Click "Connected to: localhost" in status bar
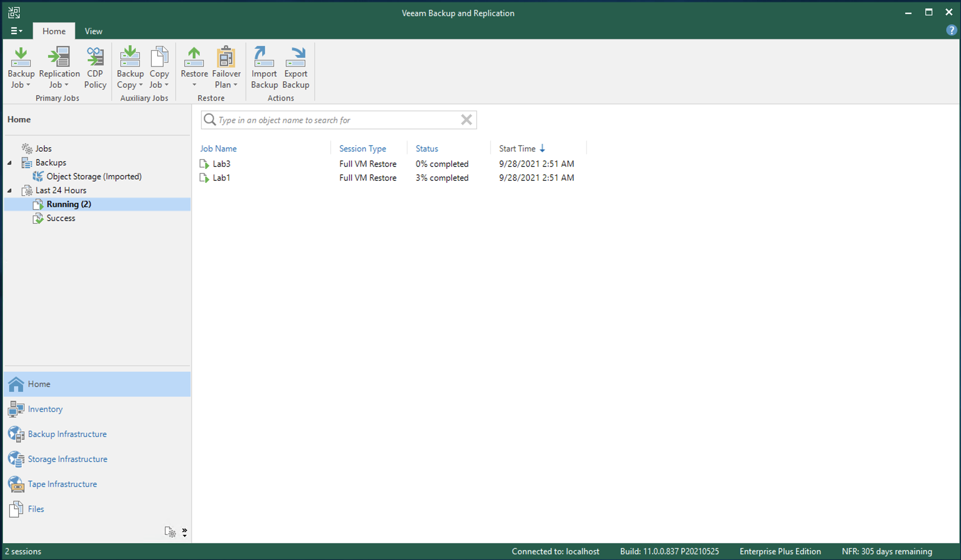 [555, 551]
